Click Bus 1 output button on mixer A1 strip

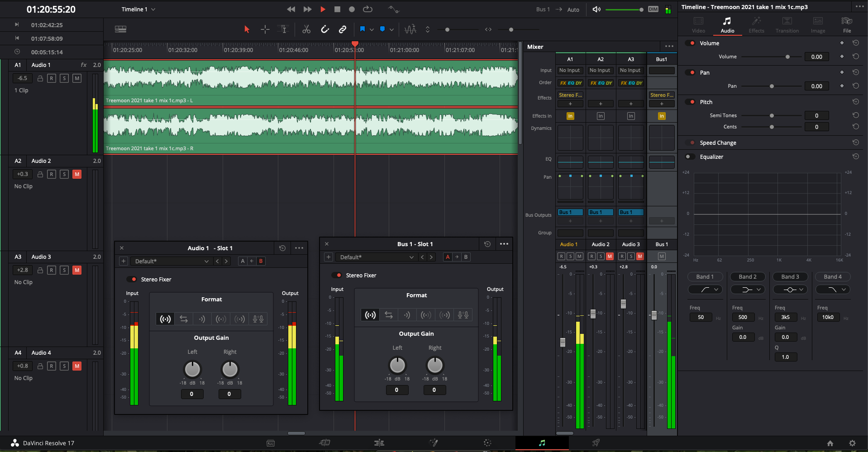[x=570, y=212]
